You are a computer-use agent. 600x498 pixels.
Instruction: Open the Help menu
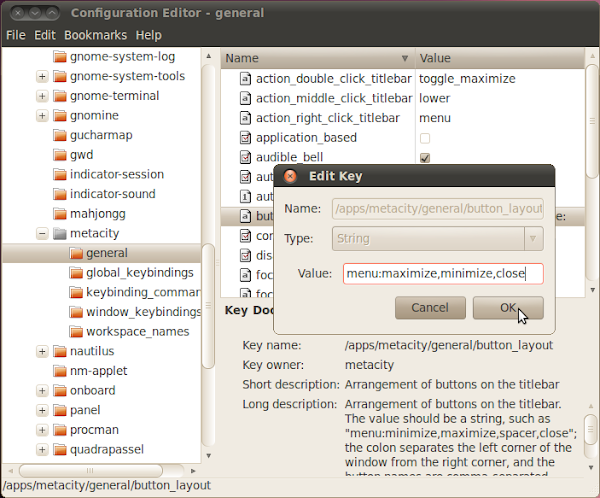pyautogui.click(x=148, y=35)
